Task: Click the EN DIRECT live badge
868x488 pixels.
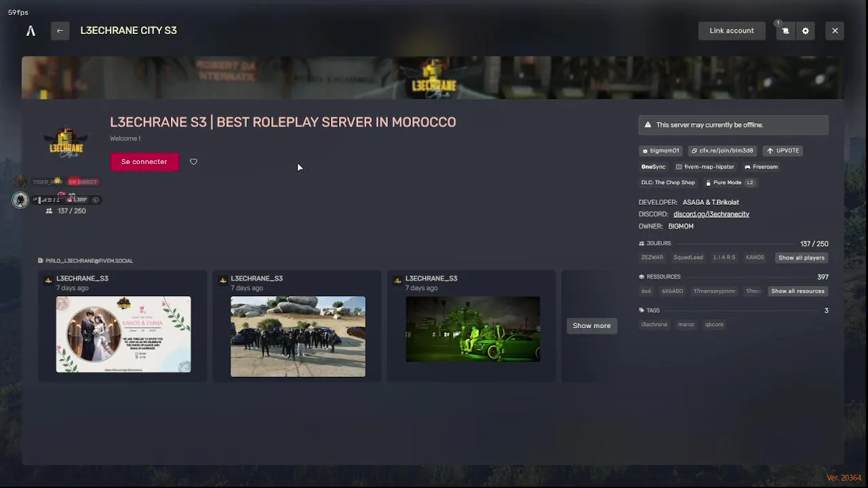Action: point(83,182)
